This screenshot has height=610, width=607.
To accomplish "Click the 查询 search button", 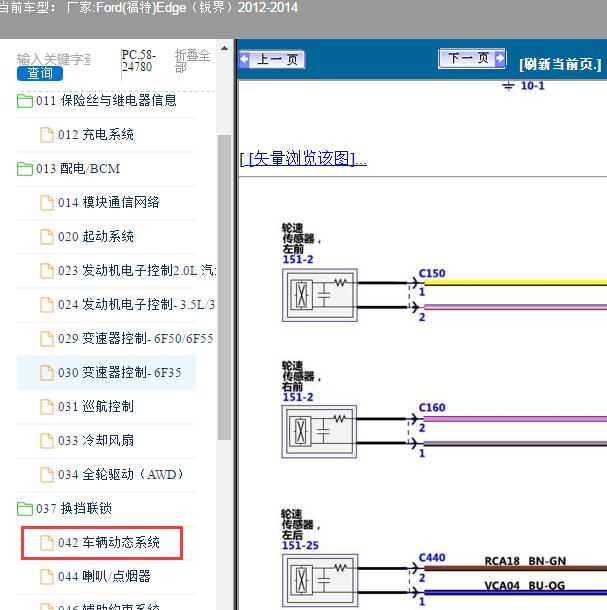I will [x=40, y=73].
